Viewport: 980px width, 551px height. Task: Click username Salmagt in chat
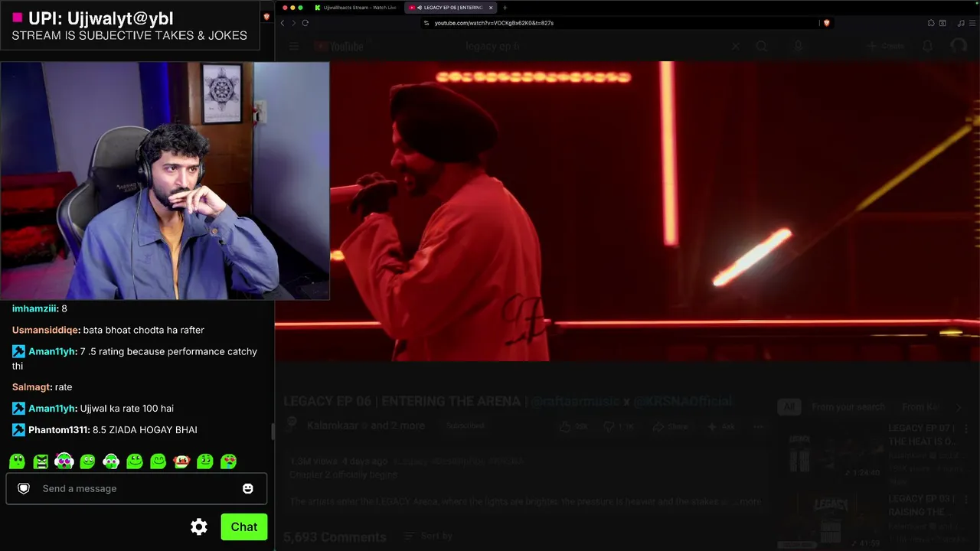point(31,387)
